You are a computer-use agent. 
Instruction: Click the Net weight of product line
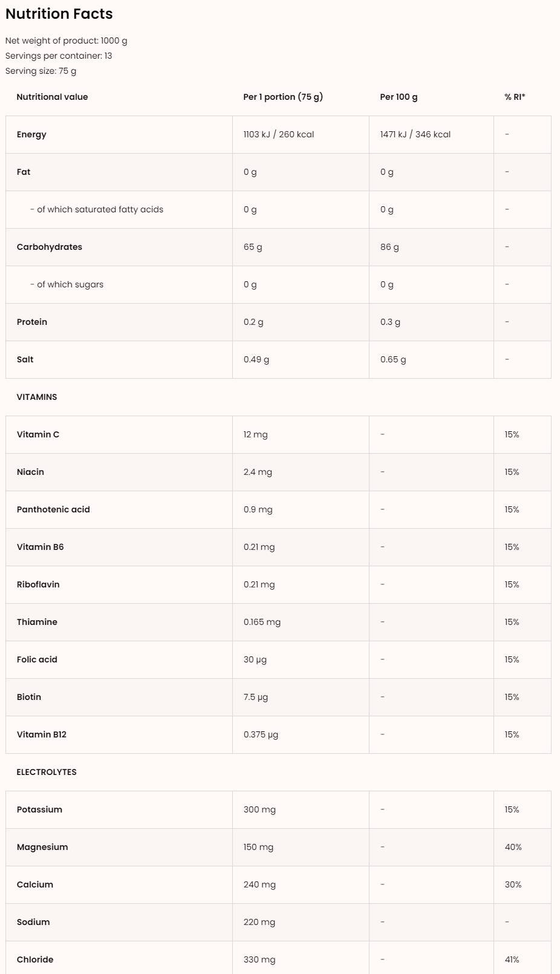click(x=67, y=41)
